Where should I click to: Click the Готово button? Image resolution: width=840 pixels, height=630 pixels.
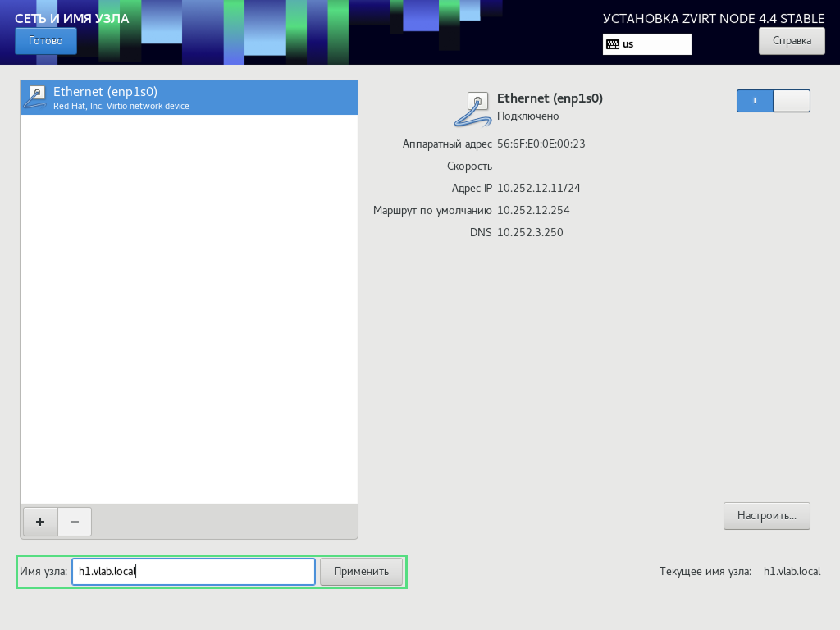coord(46,41)
